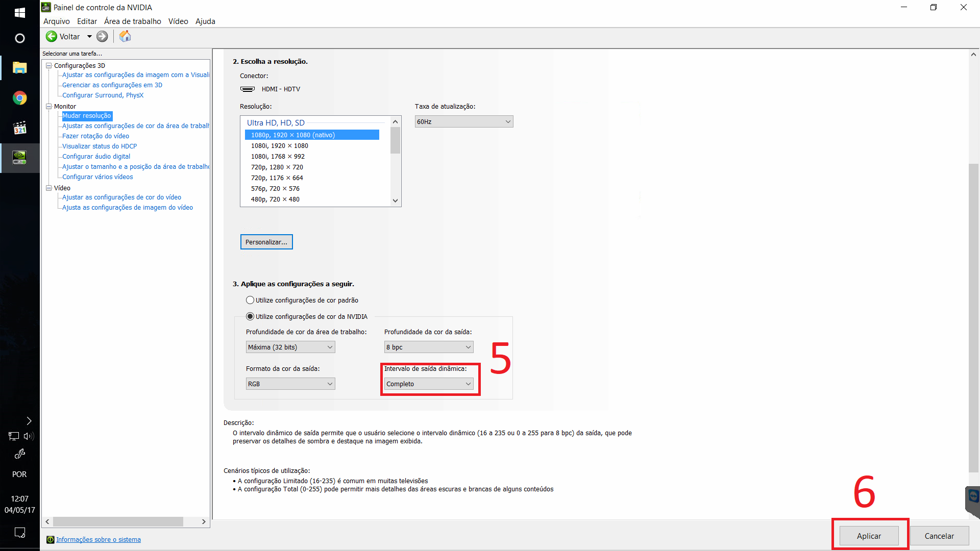
Task: Click resolution list scroll down arrow
Action: click(x=395, y=201)
